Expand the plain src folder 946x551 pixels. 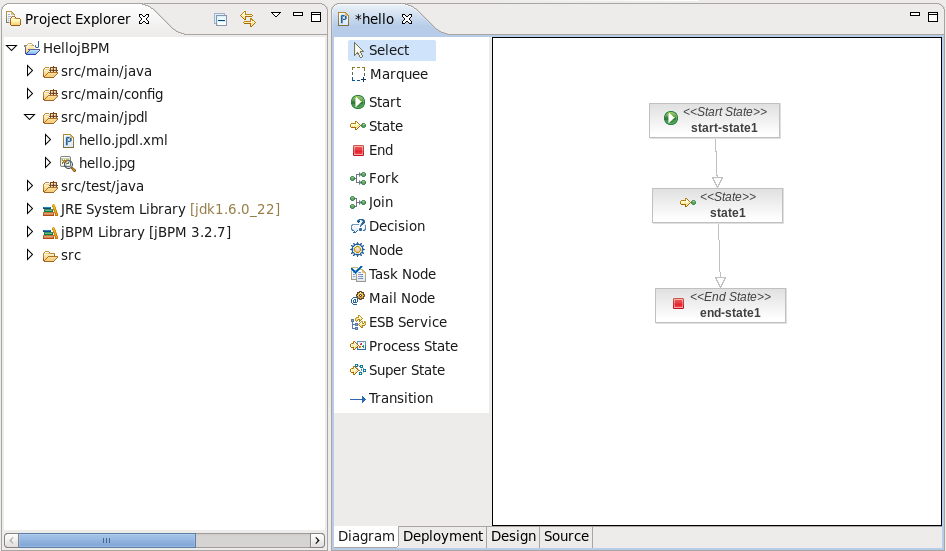point(30,254)
